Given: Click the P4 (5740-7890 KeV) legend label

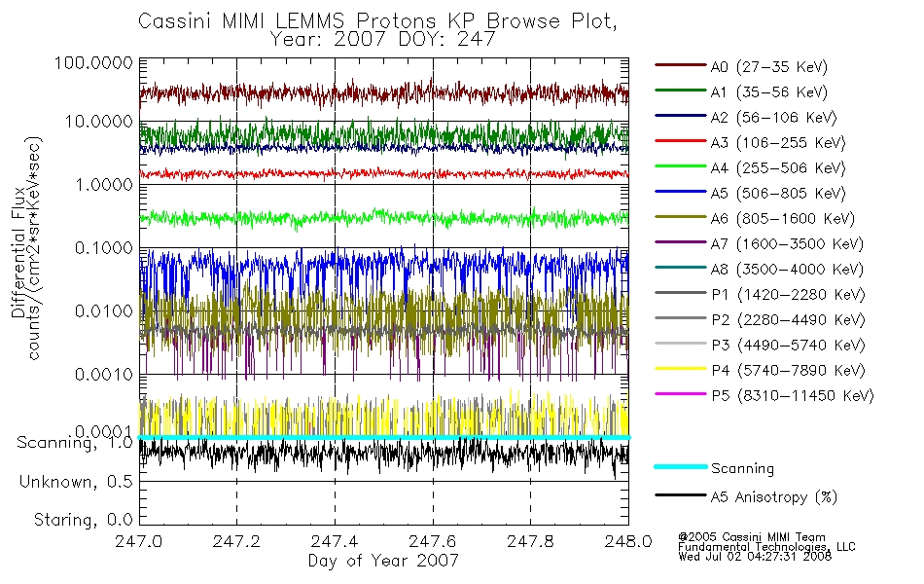Looking at the screenshot, I should (788, 371).
